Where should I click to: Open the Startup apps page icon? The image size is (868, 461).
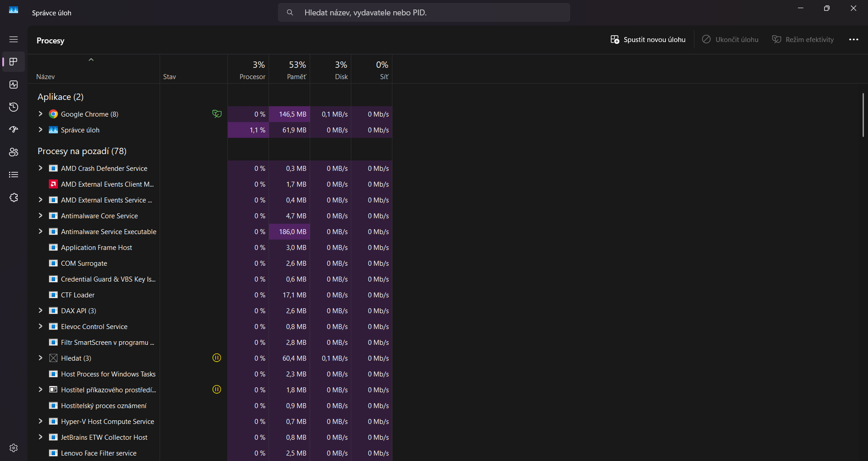[x=14, y=130]
